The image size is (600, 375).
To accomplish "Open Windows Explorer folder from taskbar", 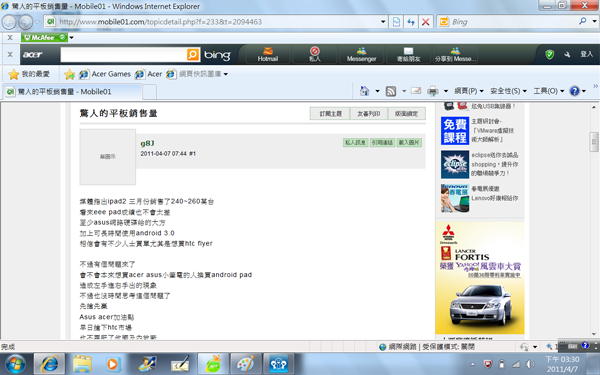I will [x=82, y=364].
